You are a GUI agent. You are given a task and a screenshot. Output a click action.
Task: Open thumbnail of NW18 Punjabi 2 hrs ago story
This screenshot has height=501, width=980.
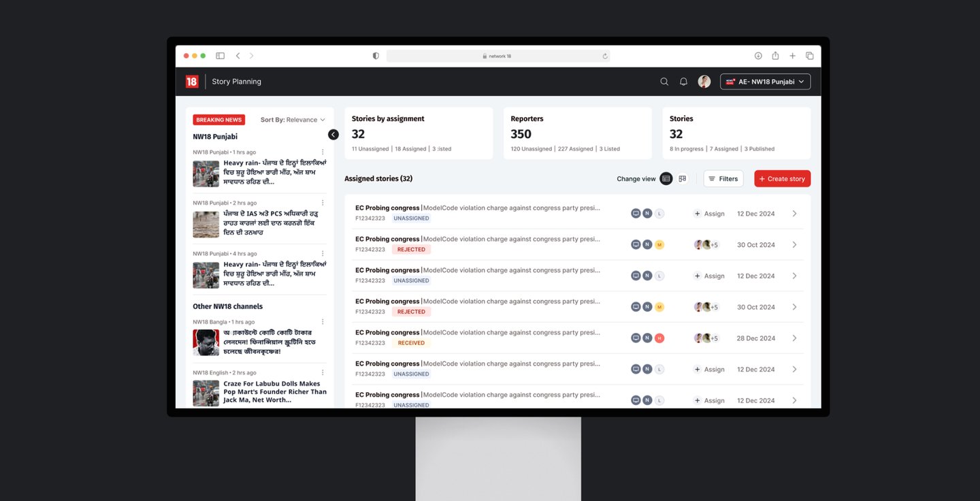tap(206, 224)
